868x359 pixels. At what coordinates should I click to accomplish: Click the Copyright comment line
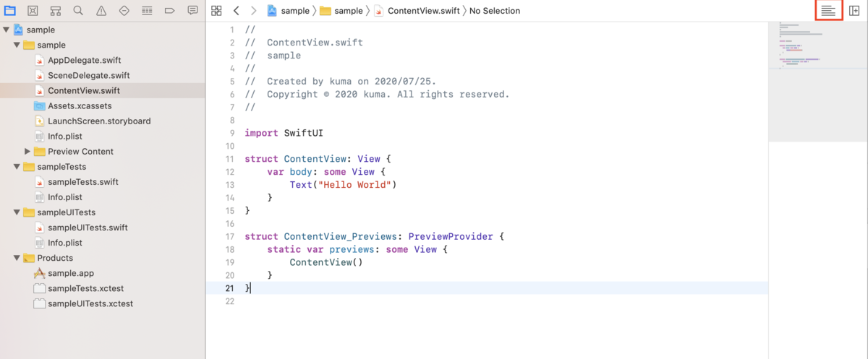[377, 94]
